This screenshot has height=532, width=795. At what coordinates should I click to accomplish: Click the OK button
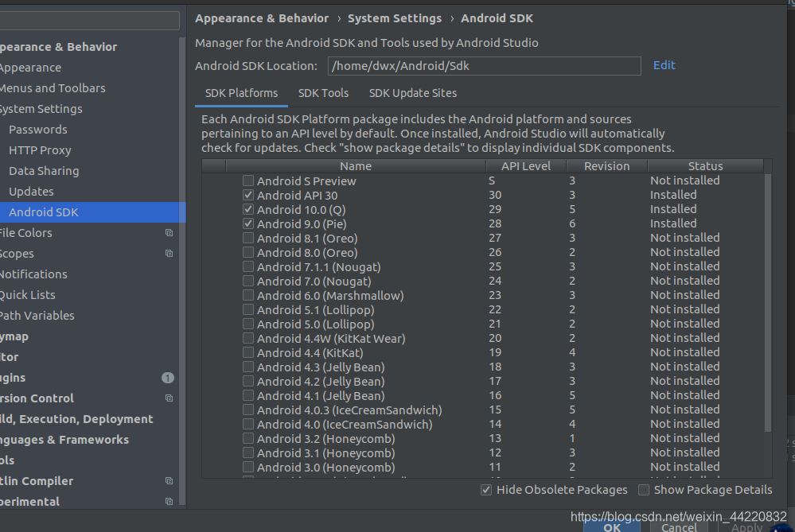[612, 527]
